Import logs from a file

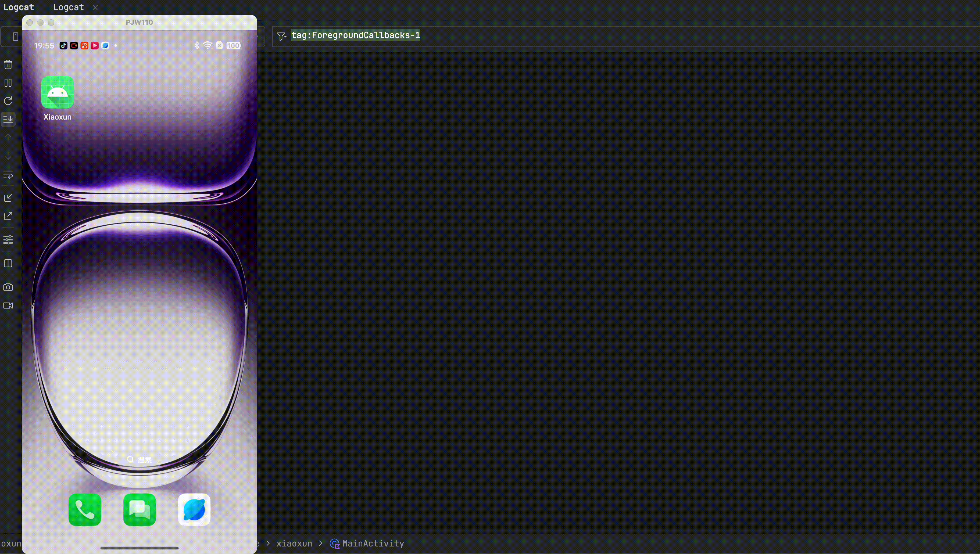click(x=8, y=197)
